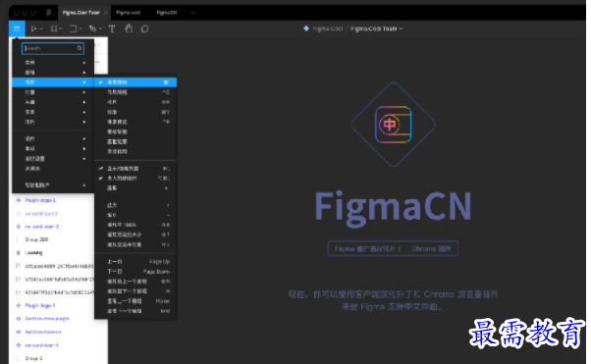Open the 偏好设置 Preferences menu item

point(53,159)
